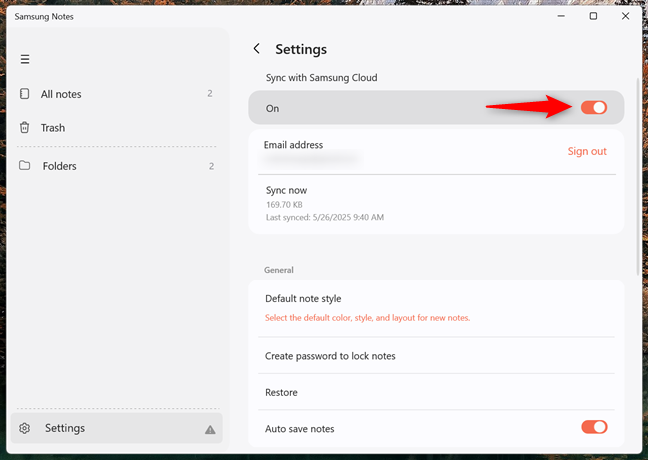Click the All notes notebook icon
Screen dimensions: 648x460
click(24, 94)
